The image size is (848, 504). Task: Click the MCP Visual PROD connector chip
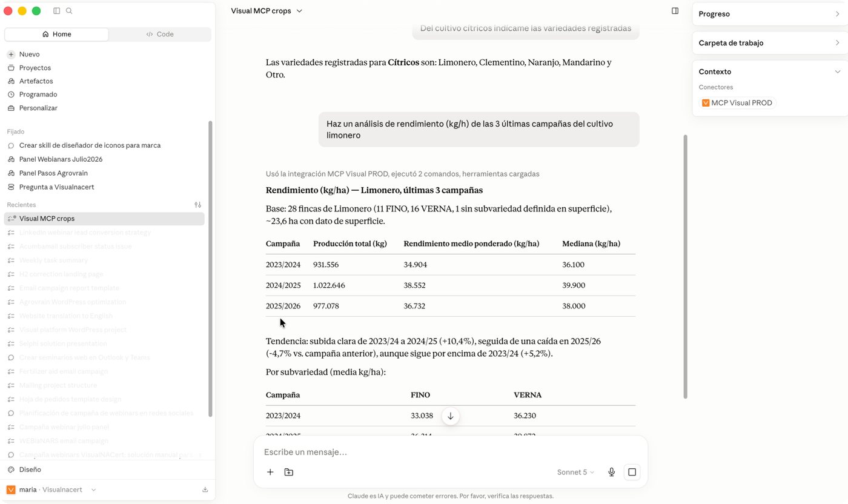(x=737, y=103)
